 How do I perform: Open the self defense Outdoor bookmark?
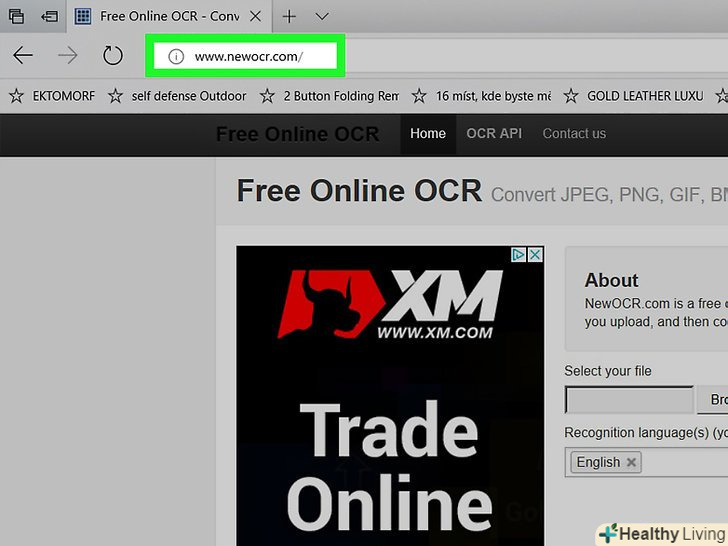[x=189, y=96]
